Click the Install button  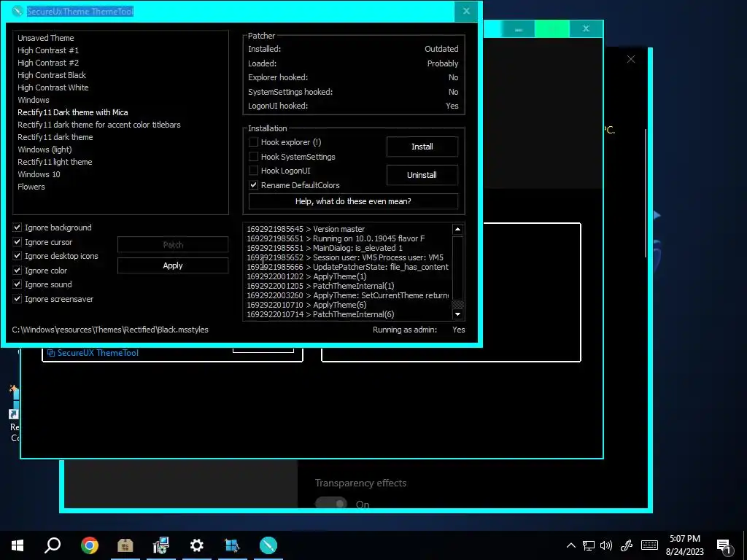[422, 147]
